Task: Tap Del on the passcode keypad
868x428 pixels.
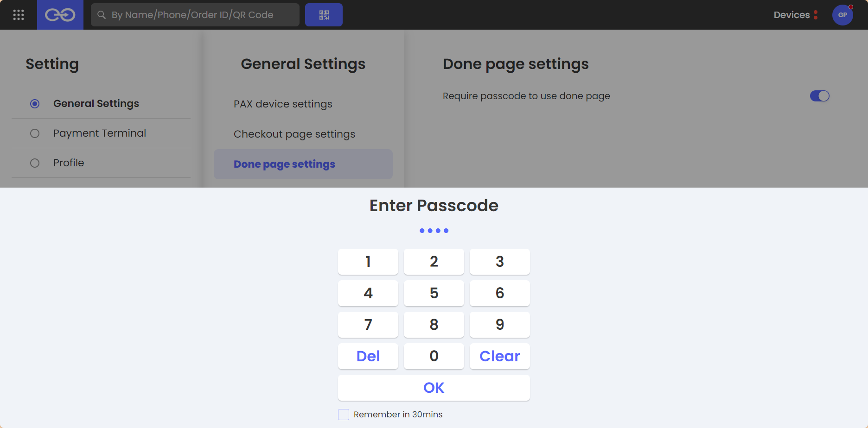Action: coord(368,356)
